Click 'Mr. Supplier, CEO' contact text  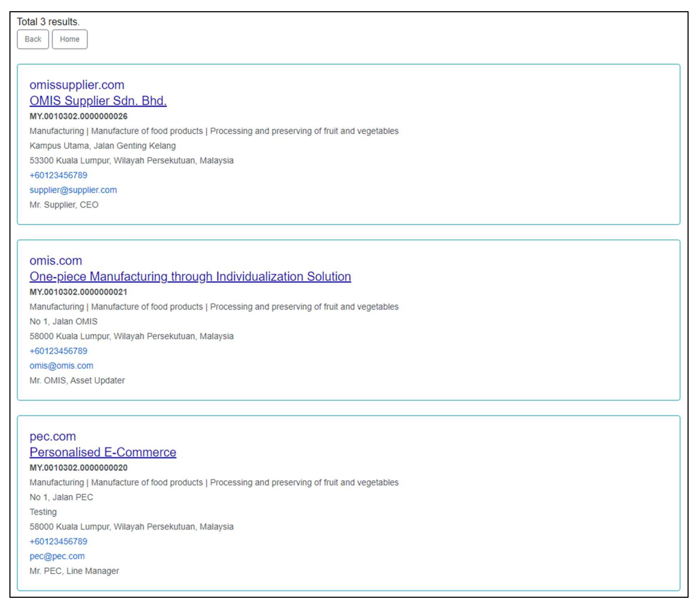tap(64, 205)
